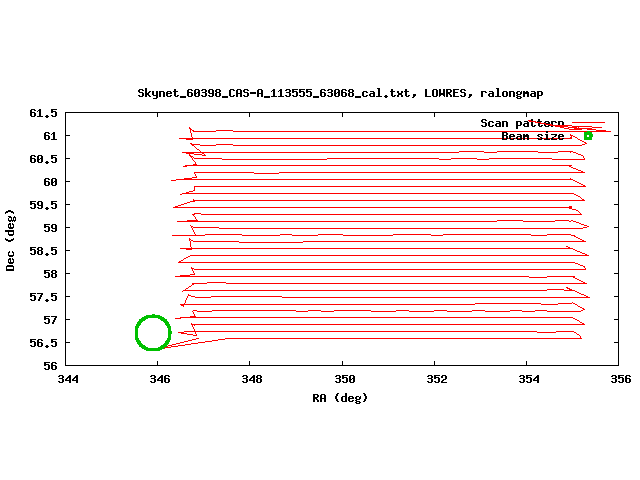The height and width of the screenshot is (480, 640).
Task: Click the large green beam circle
Action: [153, 333]
